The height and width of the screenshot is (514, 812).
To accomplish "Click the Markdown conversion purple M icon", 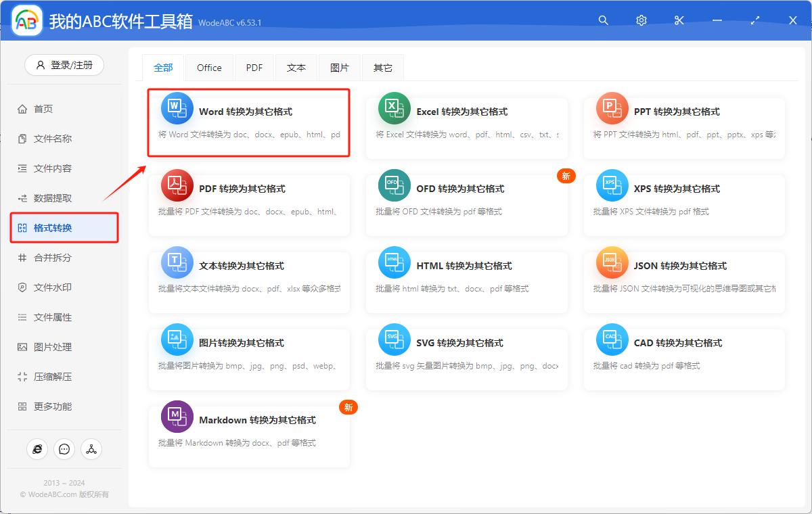I will (177, 416).
